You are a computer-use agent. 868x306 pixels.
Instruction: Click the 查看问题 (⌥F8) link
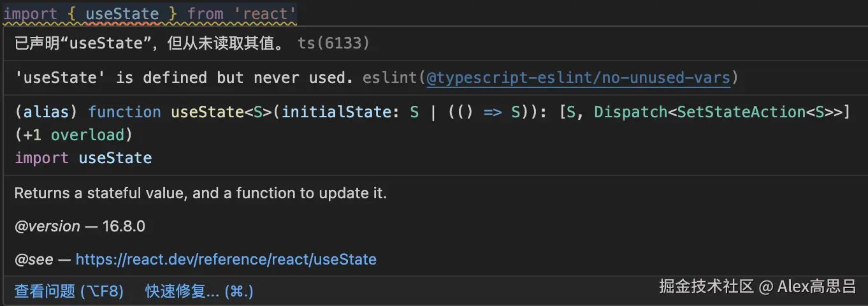[x=69, y=291]
